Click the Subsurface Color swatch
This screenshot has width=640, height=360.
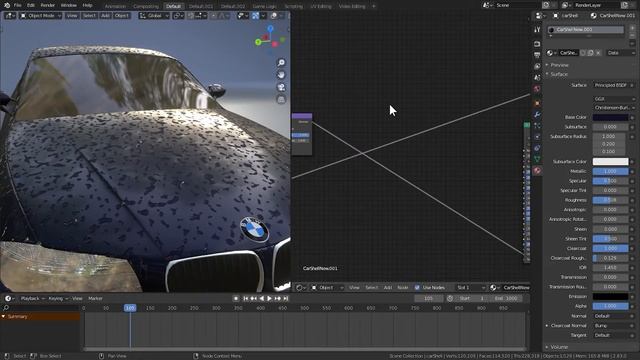tap(610, 162)
